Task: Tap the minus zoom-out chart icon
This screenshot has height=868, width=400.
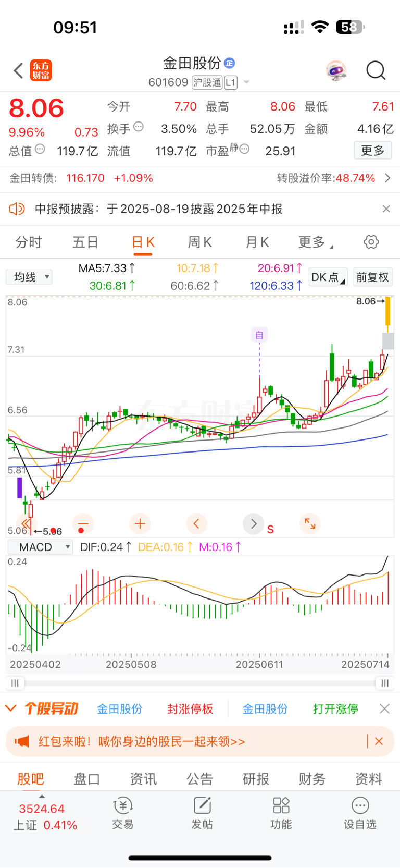Action: (x=83, y=523)
